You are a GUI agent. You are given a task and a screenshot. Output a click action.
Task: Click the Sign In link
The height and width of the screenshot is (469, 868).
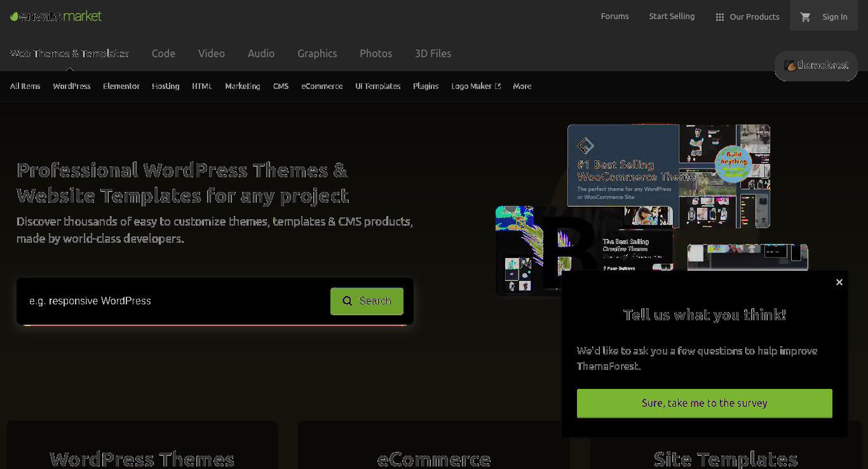(834, 17)
